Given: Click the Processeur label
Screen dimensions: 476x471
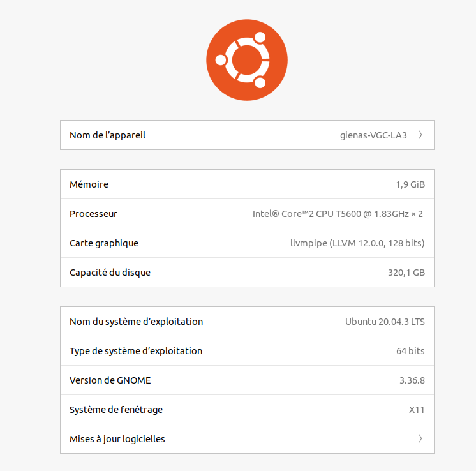Looking at the screenshot, I should (x=93, y=214).
